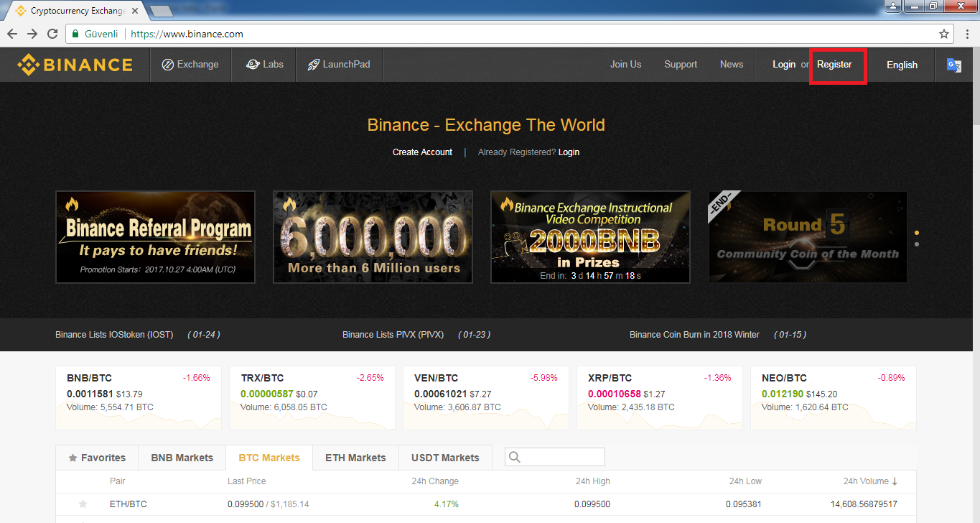Open the LaunchPad menu item
The height and width of the screenshot is (523, 980).
pyautogui.click(x=339, y=65)
